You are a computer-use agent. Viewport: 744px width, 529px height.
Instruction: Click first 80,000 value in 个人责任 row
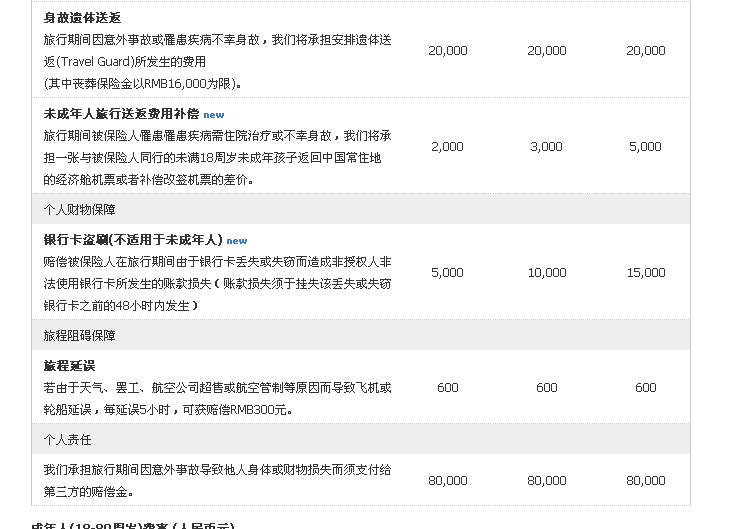click(448, 481)
